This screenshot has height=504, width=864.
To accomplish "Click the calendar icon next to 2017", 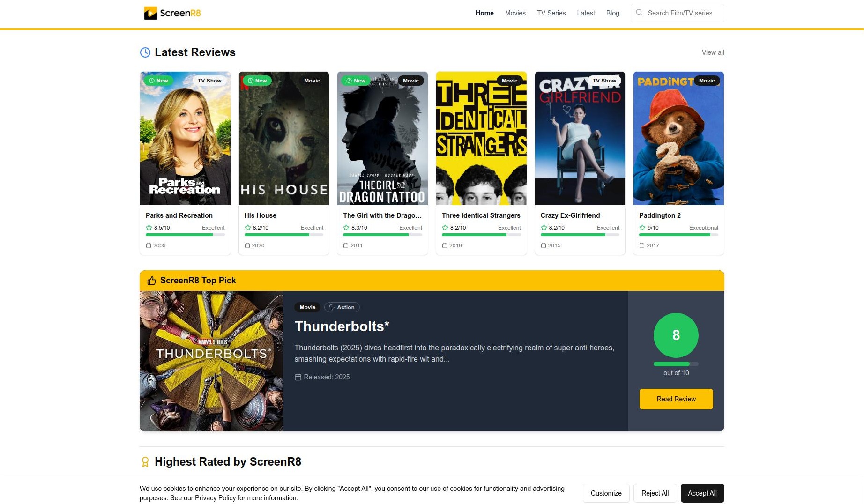I will point(642,245).
